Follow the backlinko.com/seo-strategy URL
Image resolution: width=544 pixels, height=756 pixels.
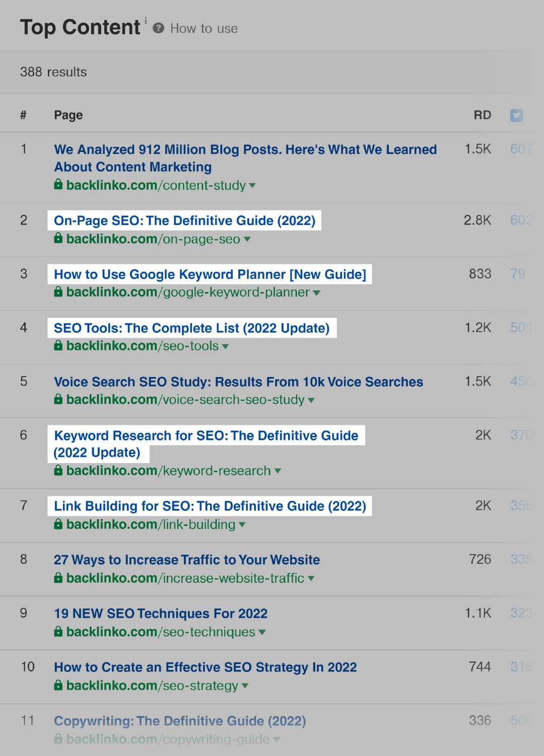tap(152, 686)
